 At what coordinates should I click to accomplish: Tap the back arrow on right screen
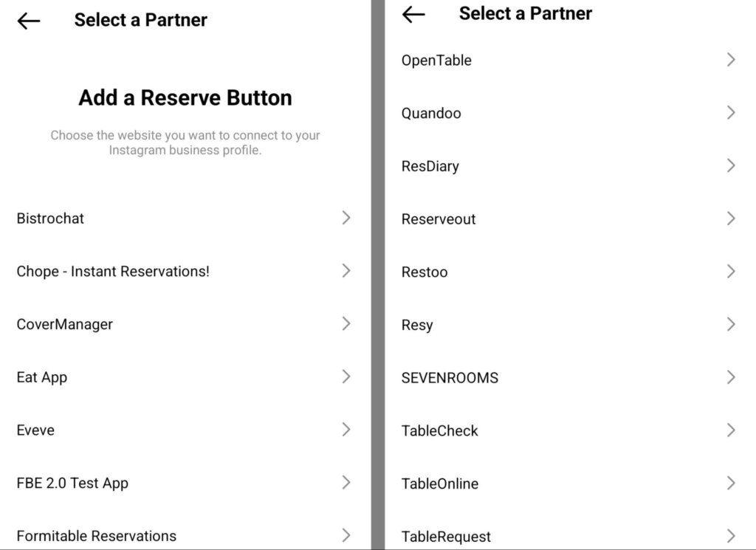[413, 14]
